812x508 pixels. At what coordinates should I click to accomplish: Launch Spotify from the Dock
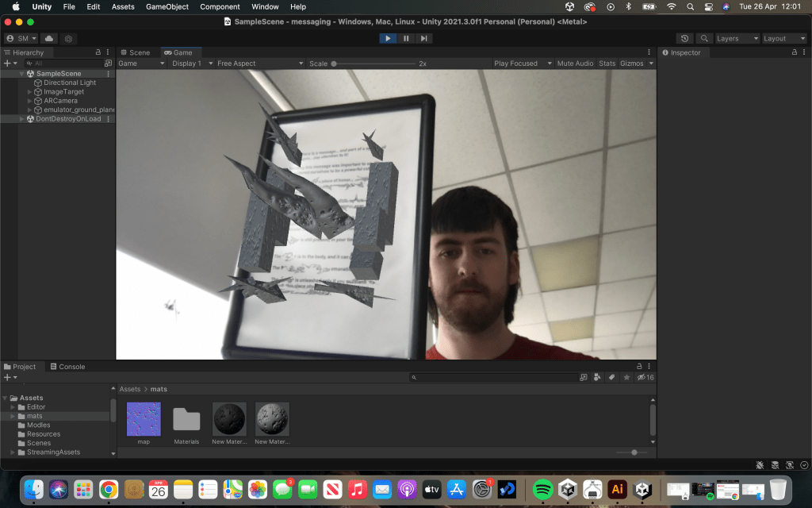[x=542, y=490]
